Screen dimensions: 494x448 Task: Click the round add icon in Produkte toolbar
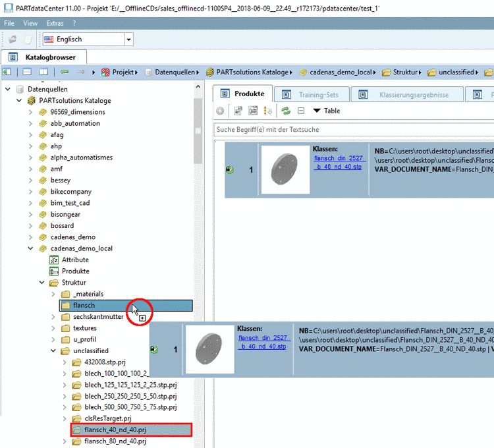(220, 111)
